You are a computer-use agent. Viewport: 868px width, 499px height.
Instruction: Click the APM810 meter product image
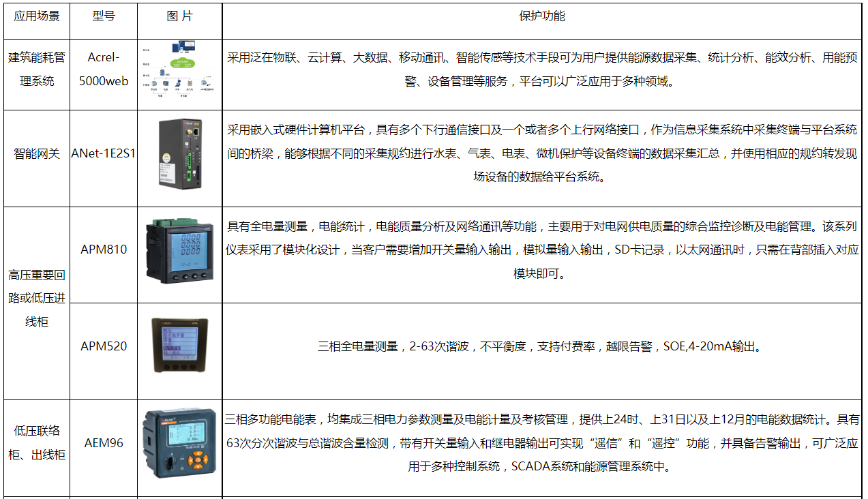click(x=179, y=249)
